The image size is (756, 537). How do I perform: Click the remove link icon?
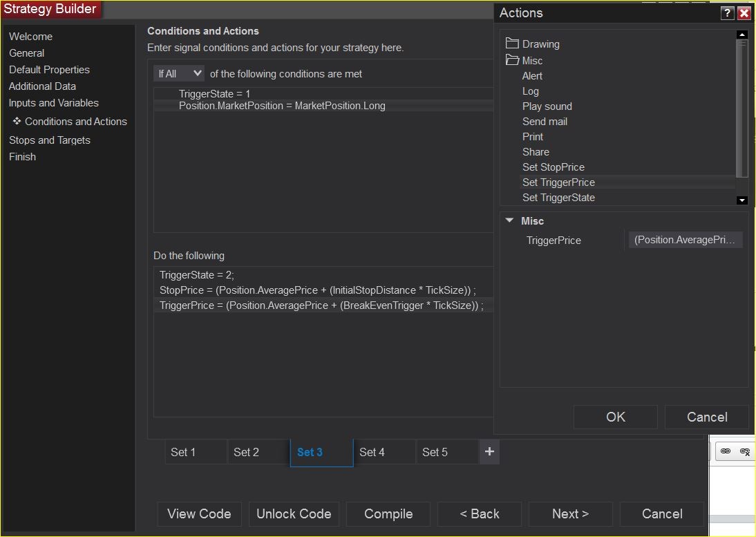(745, 451)
